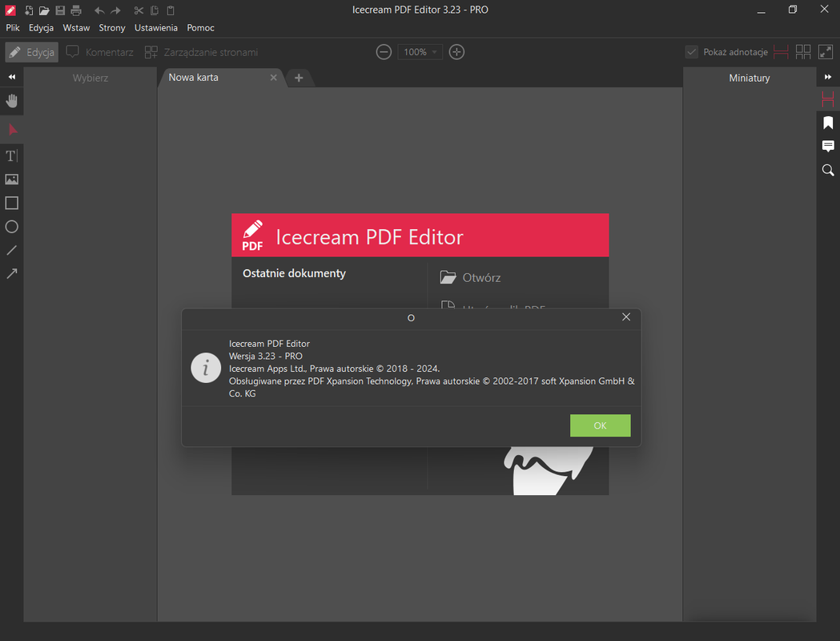Viewport: 840px width, 641px height.
Task: Click the Wersja 3.23 - PRO text
Action: pyautogui.click(x=266, y=356)
